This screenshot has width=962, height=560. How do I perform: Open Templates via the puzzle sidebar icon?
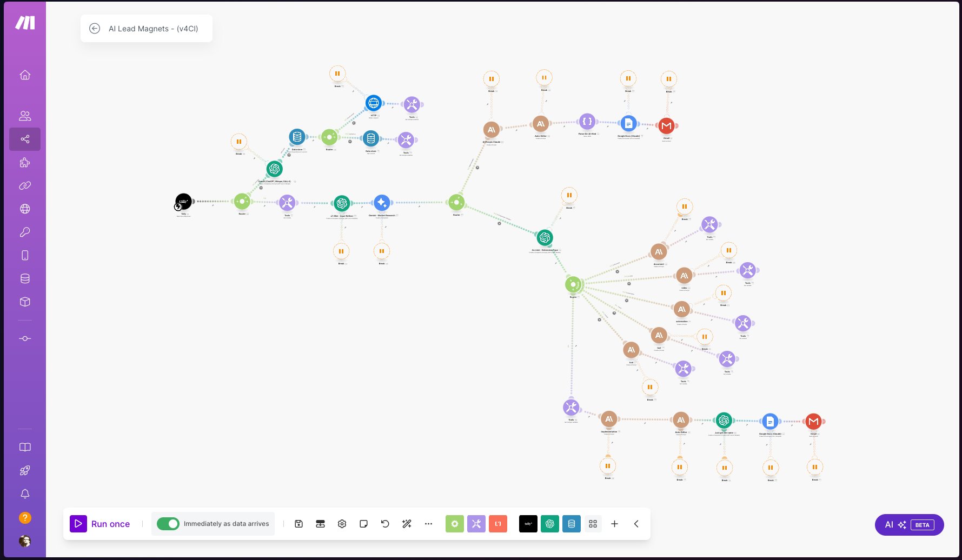25,162
